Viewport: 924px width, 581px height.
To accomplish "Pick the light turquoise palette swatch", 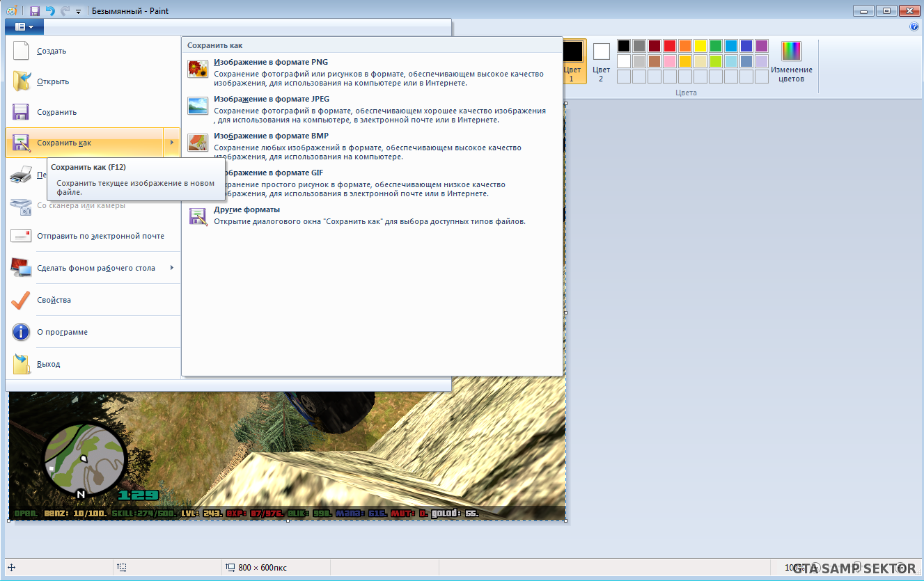I will point(731,61).
